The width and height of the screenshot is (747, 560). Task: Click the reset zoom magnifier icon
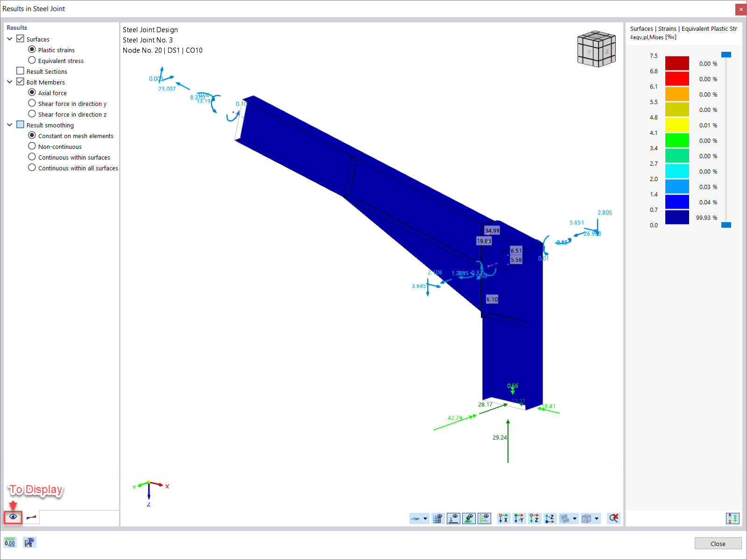[x=613, y=518]
